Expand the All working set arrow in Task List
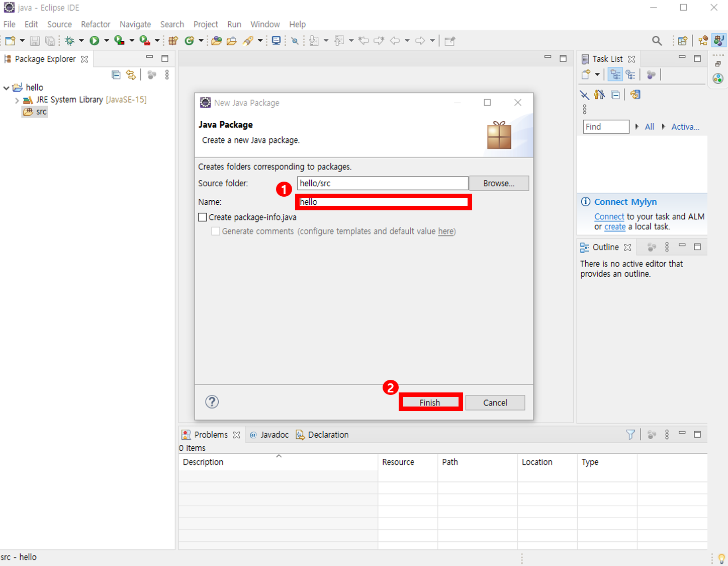 [637, 127]
